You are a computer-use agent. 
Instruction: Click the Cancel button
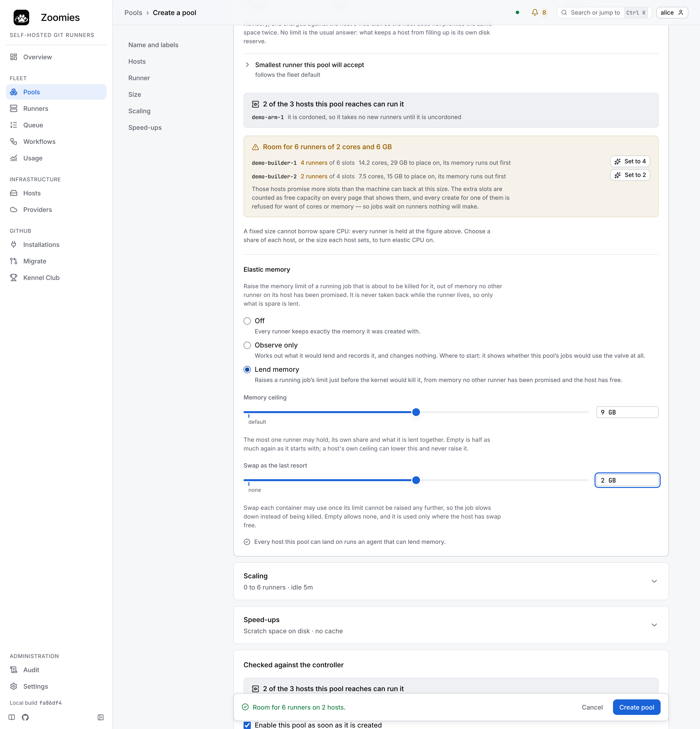(x=592, y=707)
